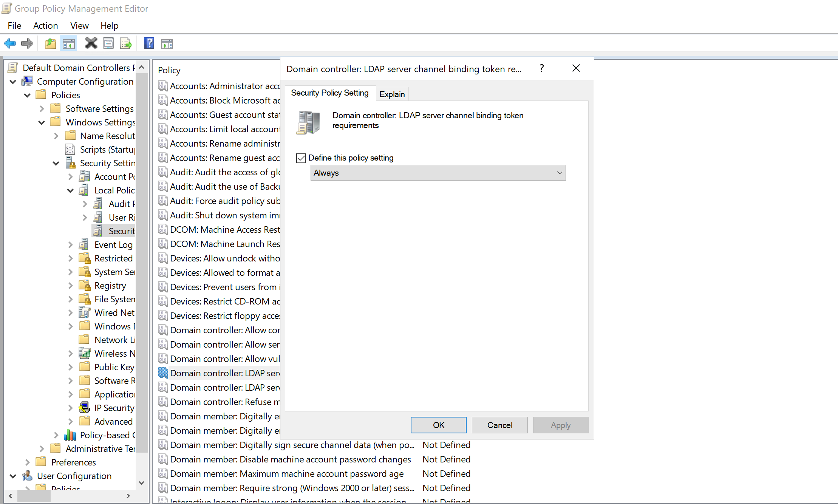Click the Delete X toolbar icon
Screen dimensions: 838x504
[x=91, y=44]
